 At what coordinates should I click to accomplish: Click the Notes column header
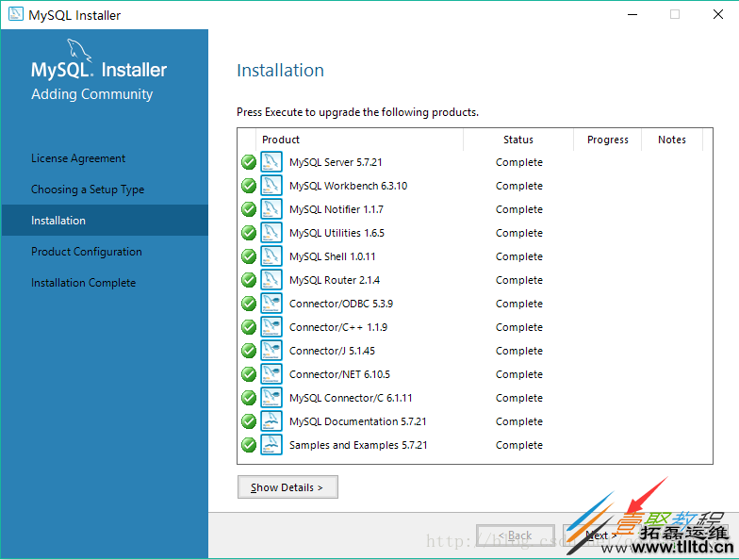672,140
